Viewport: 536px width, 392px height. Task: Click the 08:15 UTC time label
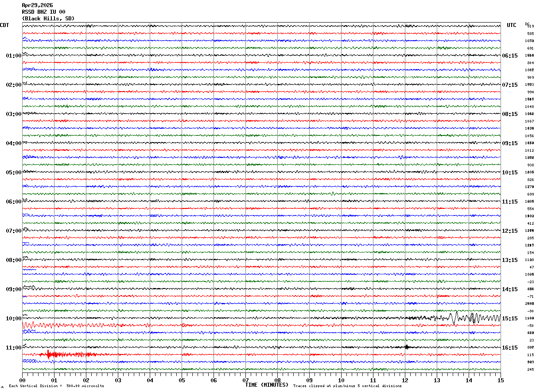pos(510,114)
